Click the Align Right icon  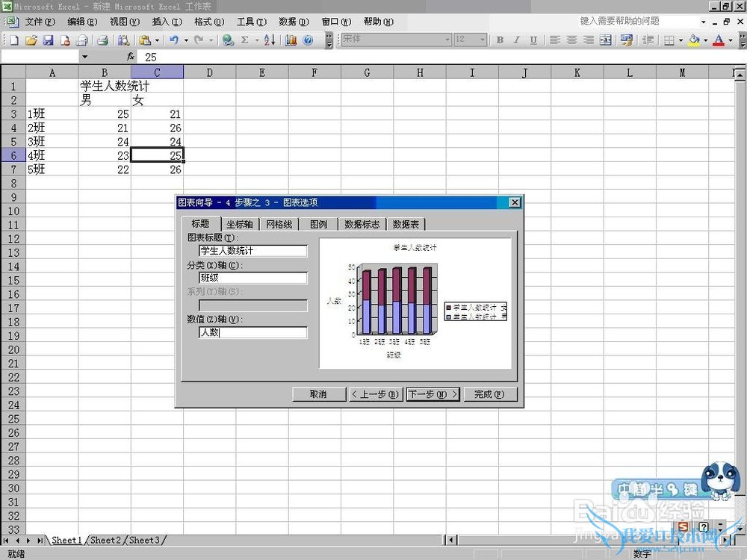[x=589, y=40]
